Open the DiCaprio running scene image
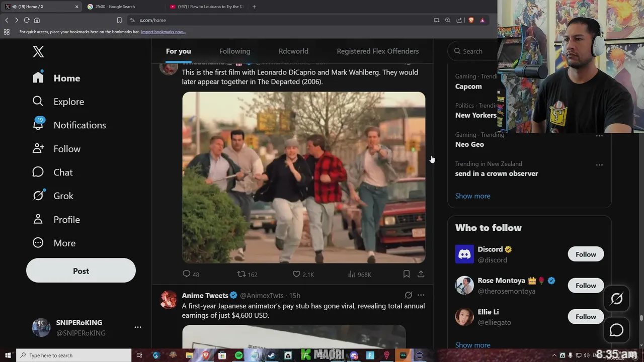 click(304, 177)
